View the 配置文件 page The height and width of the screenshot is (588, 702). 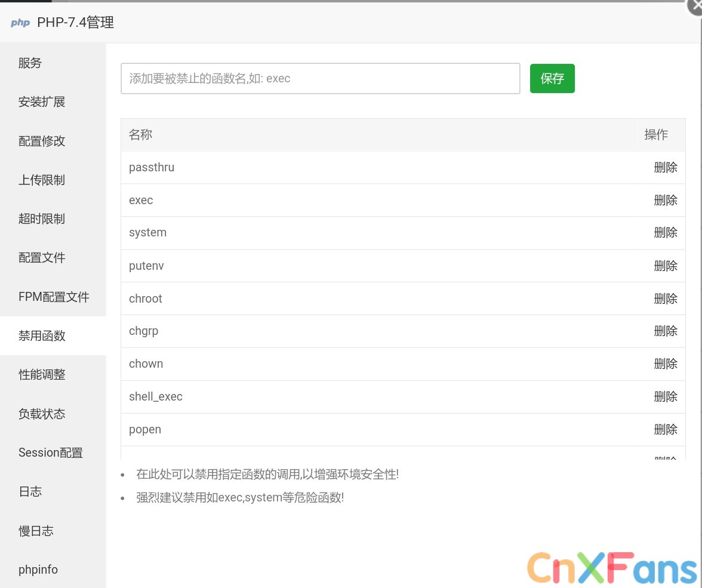(41, 257)
